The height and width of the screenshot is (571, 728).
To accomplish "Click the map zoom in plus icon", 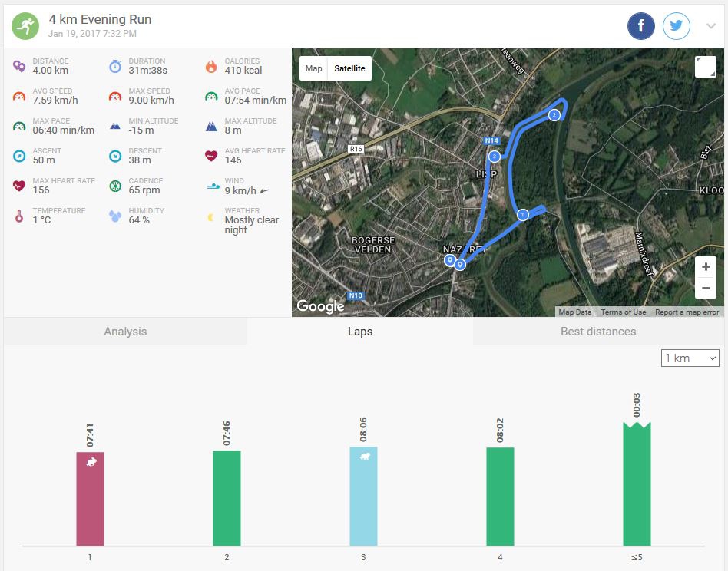I will tap(706, 267).
